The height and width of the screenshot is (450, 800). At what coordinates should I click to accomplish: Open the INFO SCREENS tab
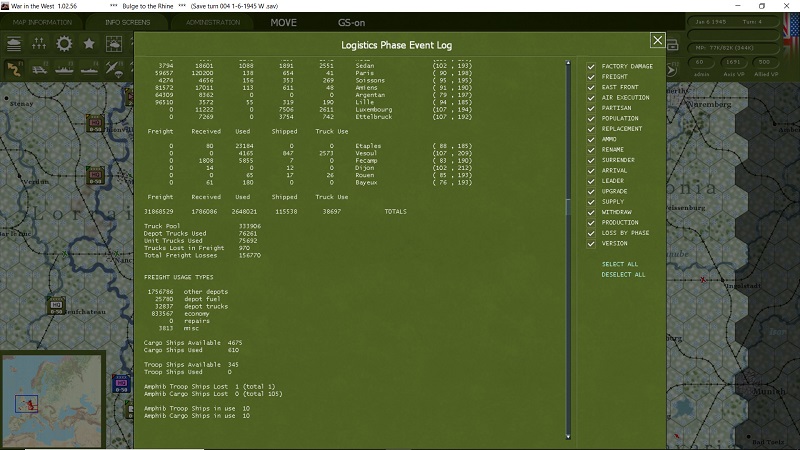128,22
